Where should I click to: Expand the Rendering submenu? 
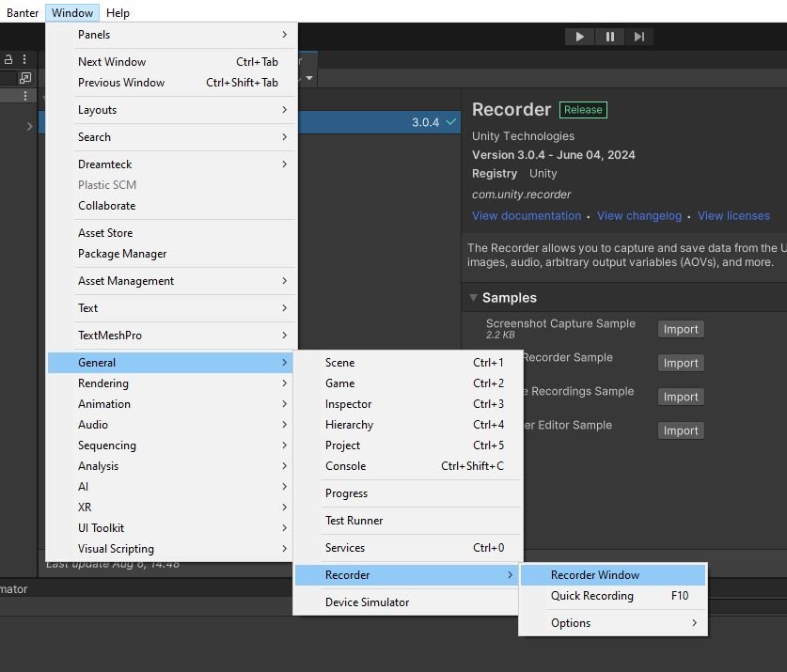point(172,383)
